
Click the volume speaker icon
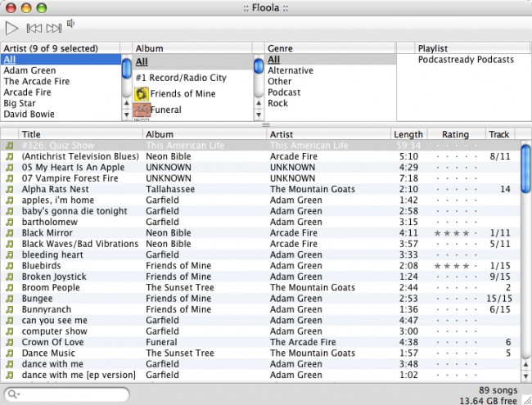[x=71, y=24]
